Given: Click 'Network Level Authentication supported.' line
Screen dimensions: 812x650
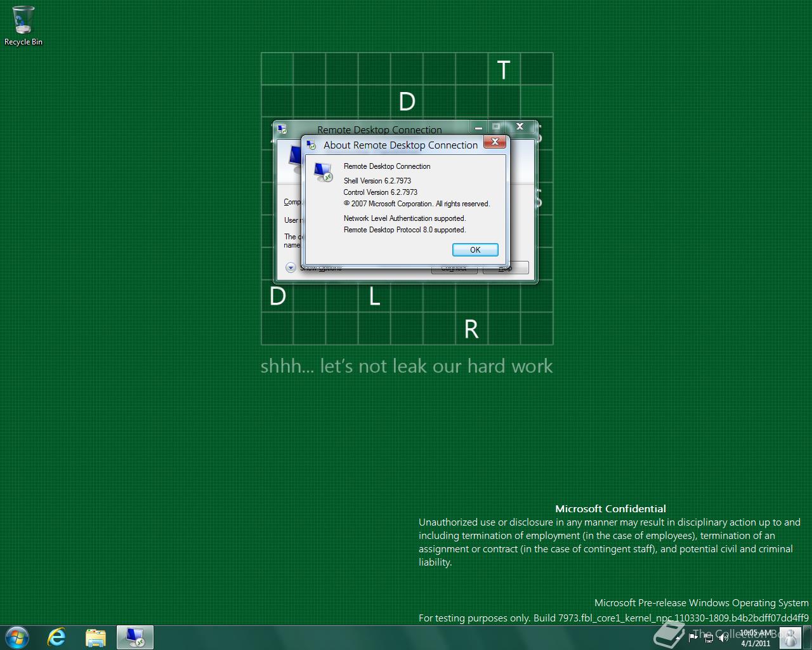Looking at the screenshot, I should click(405, 218).
